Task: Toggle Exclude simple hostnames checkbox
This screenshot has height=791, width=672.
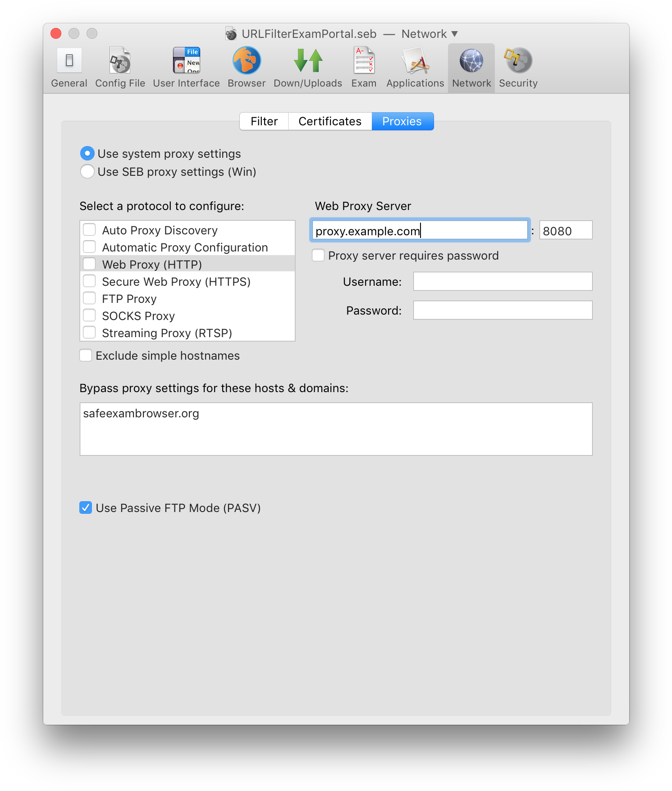Action: (x=86, y=356)
